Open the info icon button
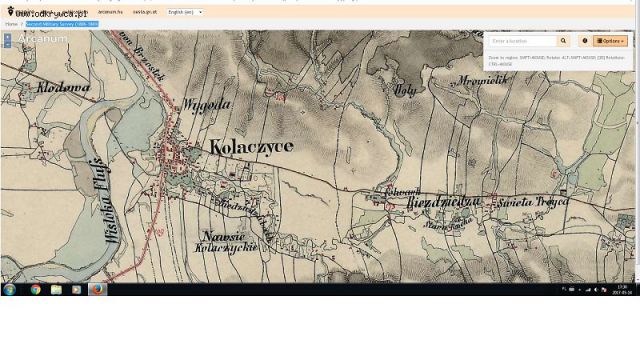This screenshot has width=640, height=360. point(585,41)
